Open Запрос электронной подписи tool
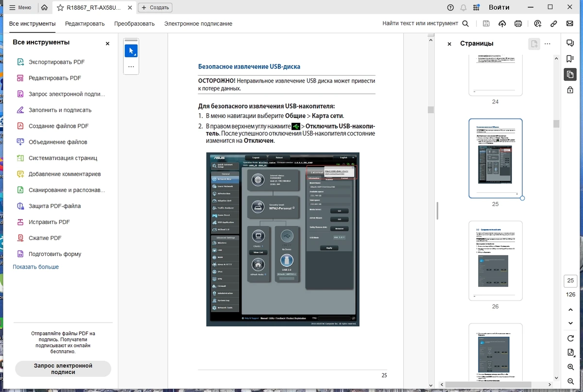 coord(67,94)
